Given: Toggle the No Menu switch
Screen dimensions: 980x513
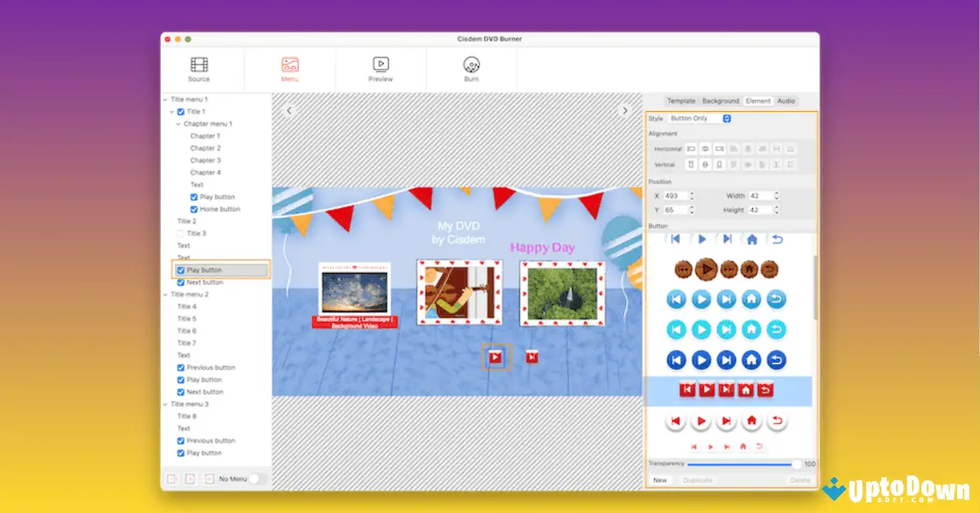Looking at the screenshot, I should 257,479.
